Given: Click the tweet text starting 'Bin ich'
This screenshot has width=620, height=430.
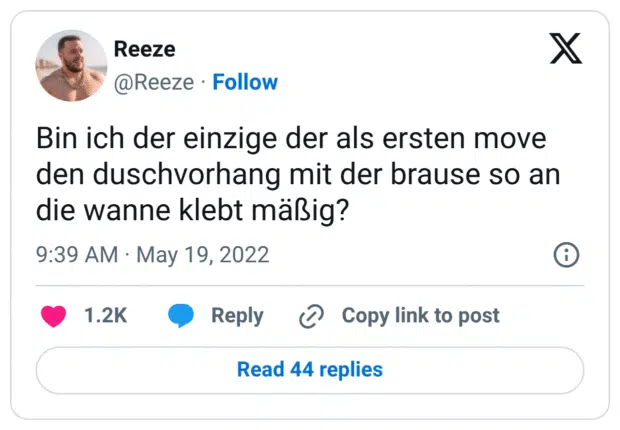Looking at the screenshot, I should pos(290,174).
